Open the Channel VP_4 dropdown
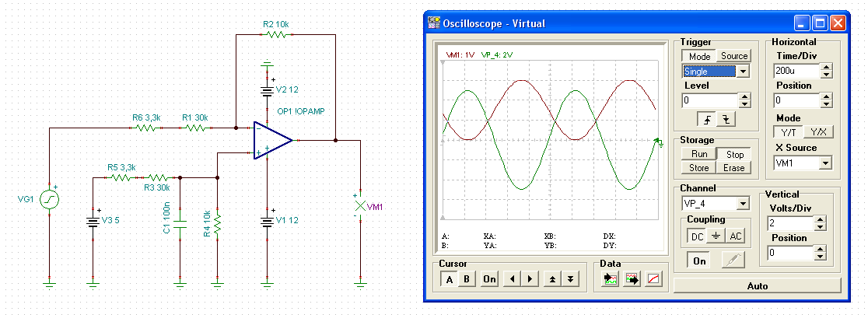This screenshot has height=315, width=868. (x=743, y=204)
